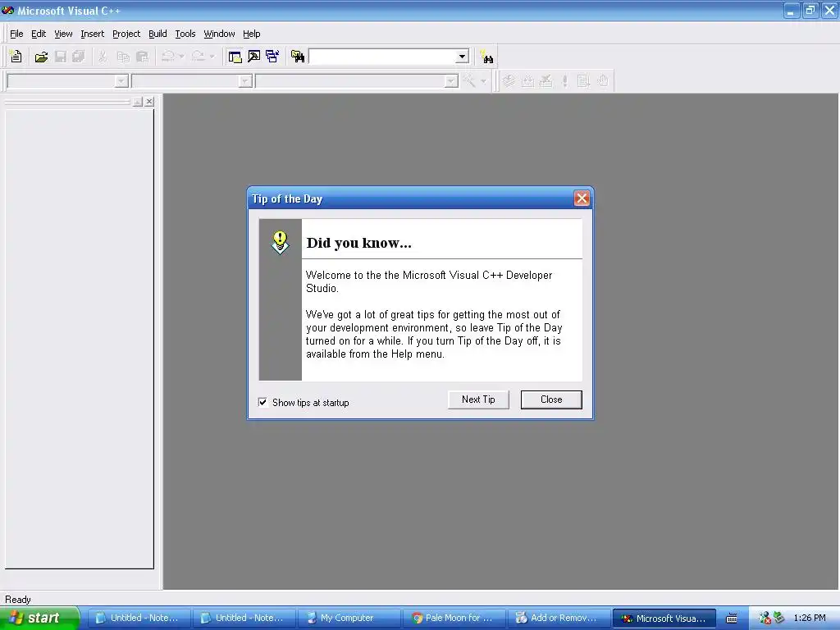Click the Microsoft Visual C++ taskbar button
The image size is (840, 630).
tap(664, 619)
